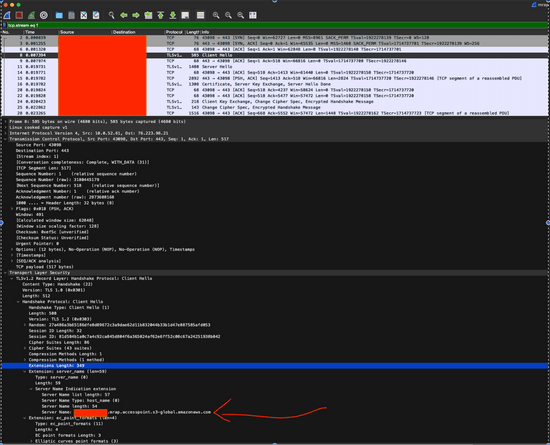This screenshot has height=445, width=550.
Task: Expand the Flags: 0x018 (PSH, ACK) node
Action: click(x=12, y=209)
